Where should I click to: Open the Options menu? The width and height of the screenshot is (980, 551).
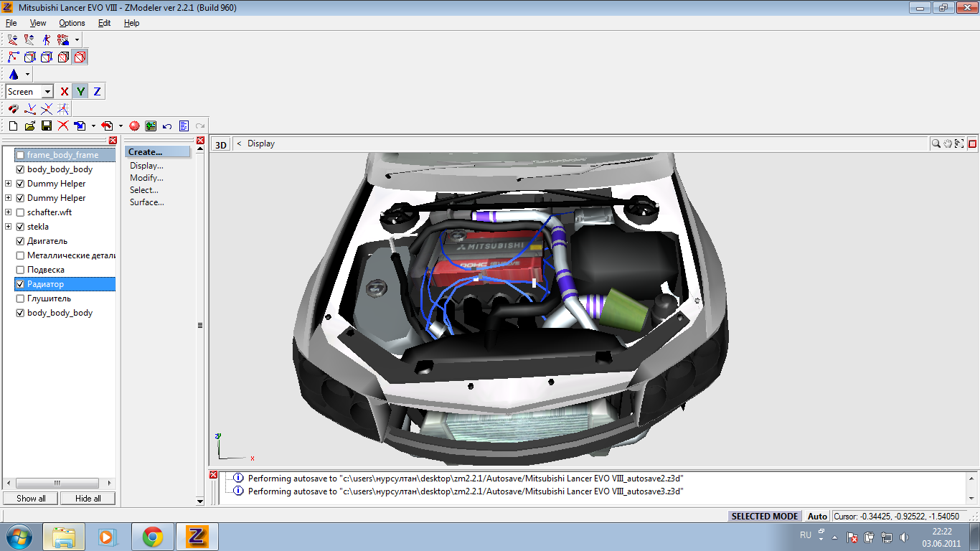click(72, 23)
